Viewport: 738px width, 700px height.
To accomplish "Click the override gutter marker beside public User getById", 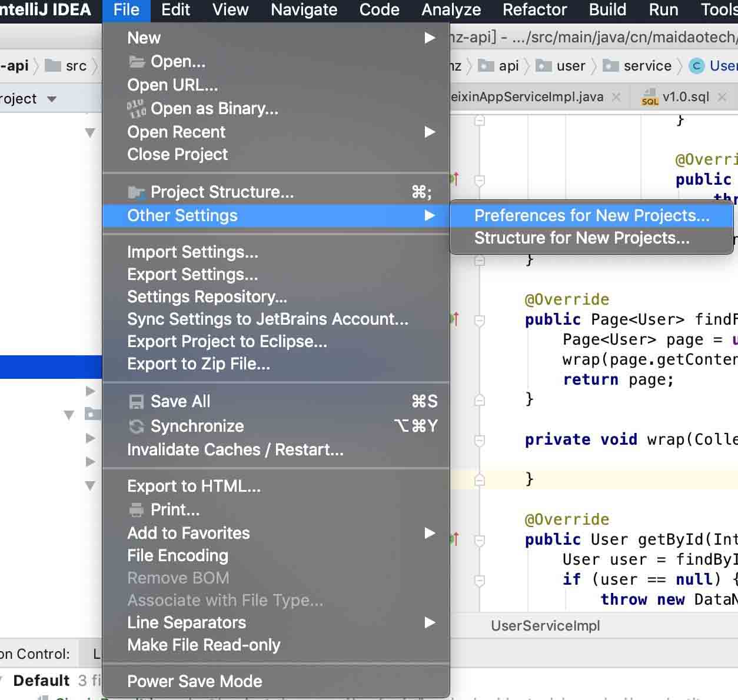I will point(454,539).
